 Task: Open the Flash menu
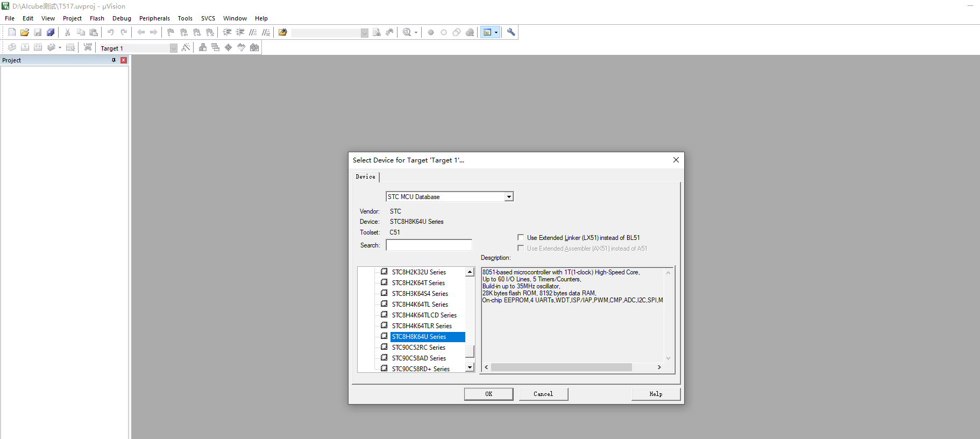[97, 18]
